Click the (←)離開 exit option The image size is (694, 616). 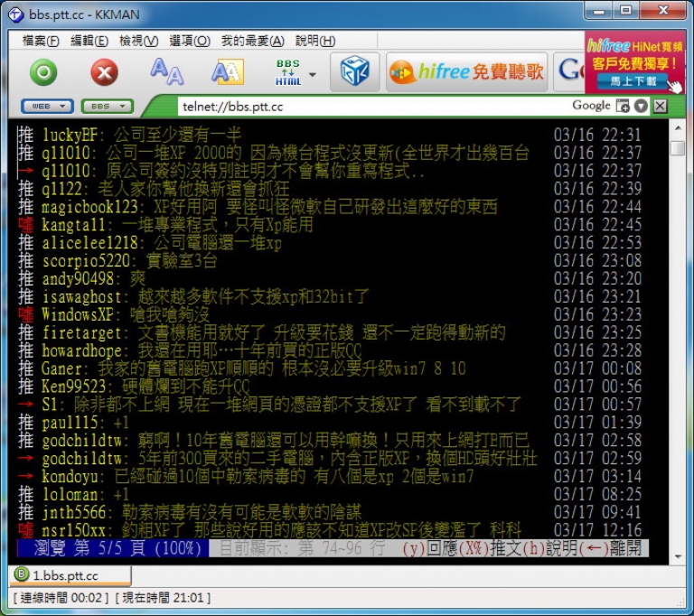610,549
